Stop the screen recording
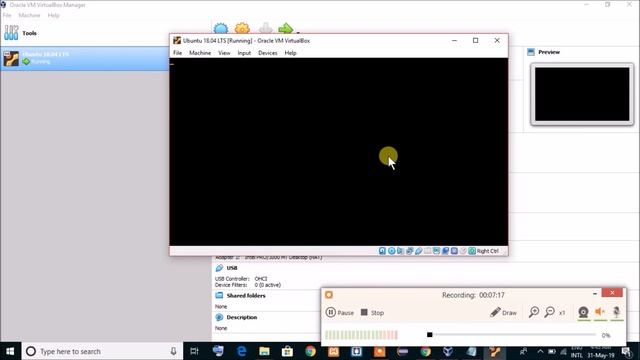Viewport: 640px width, 360px height. (372, 313)
